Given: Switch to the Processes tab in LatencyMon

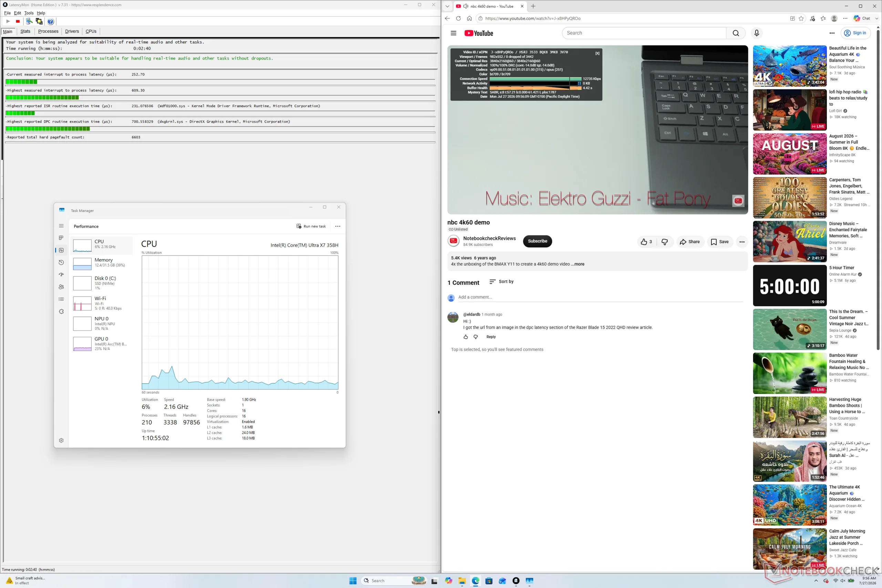Looking at the screenshot, I should [x=48, y=31].
